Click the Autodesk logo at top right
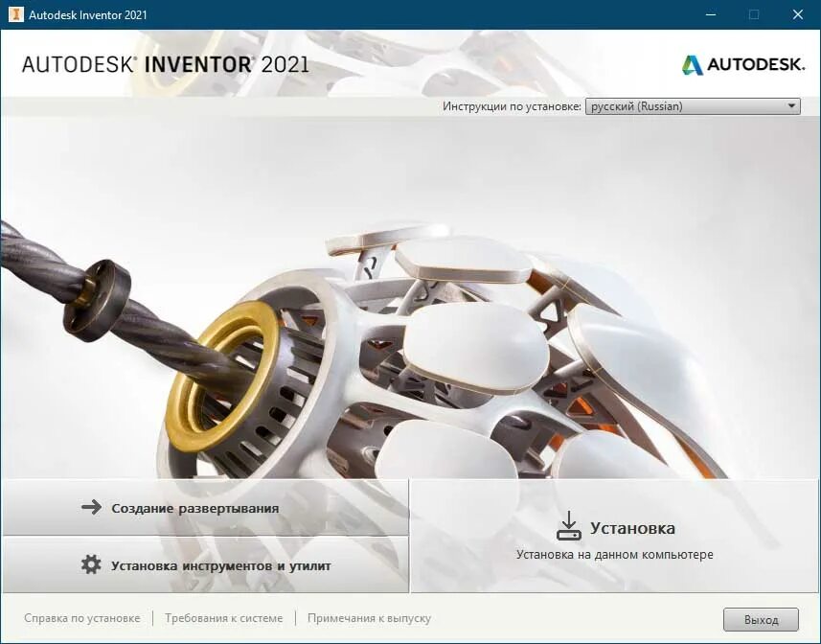This screenshot has height=644, width=821. click(742, 64)
